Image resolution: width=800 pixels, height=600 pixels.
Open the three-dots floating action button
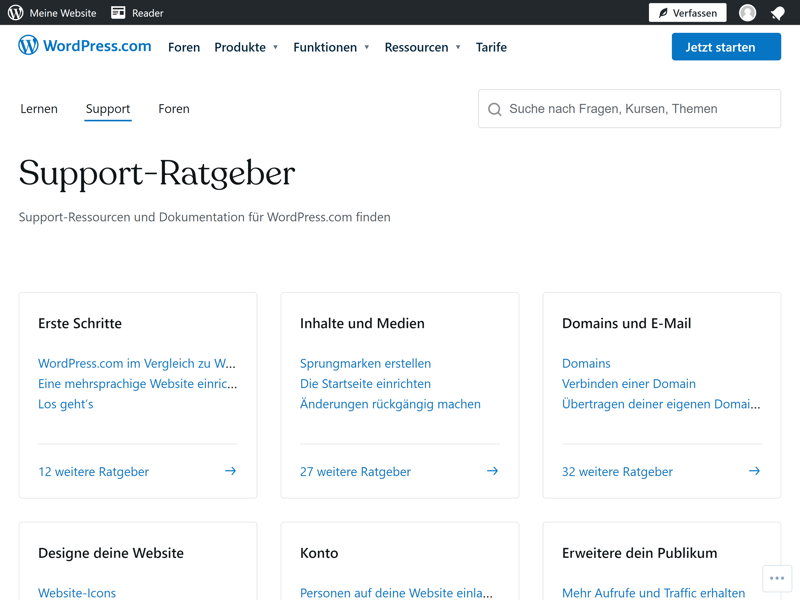click(x=777, y=578)
